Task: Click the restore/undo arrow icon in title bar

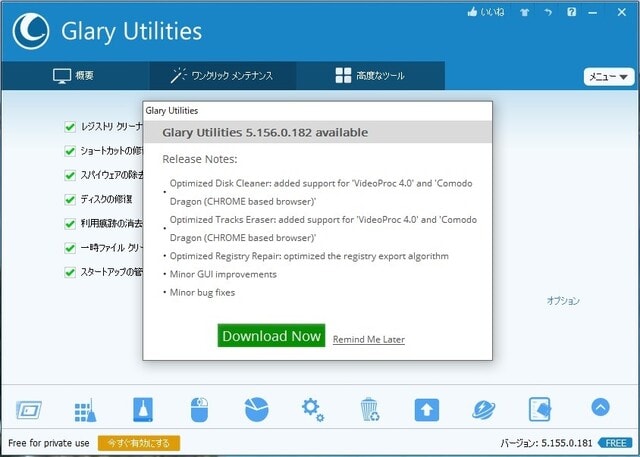Action: coord(548,12)
